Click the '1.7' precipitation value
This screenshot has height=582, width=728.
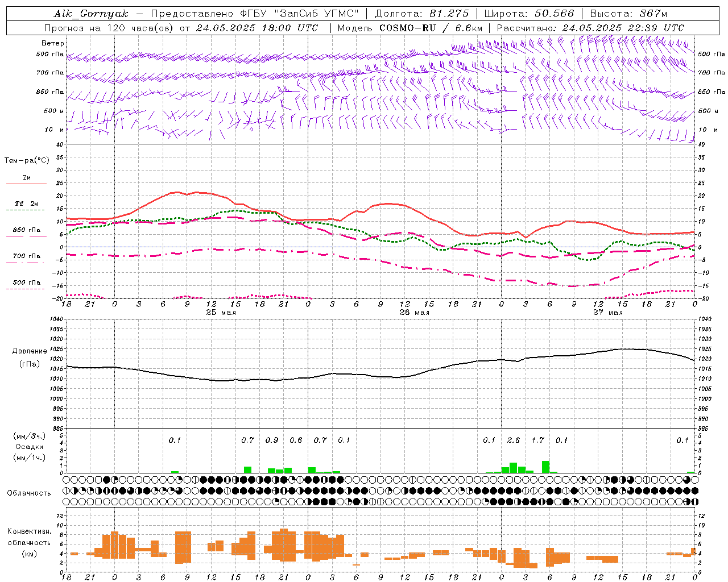tap(537, 440)
